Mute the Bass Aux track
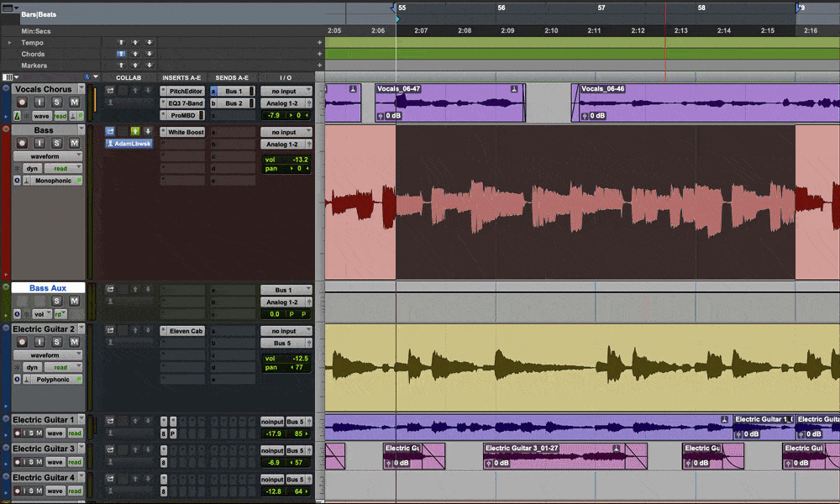The height and width of the screenshot is (504, 840). pos(74,301)
